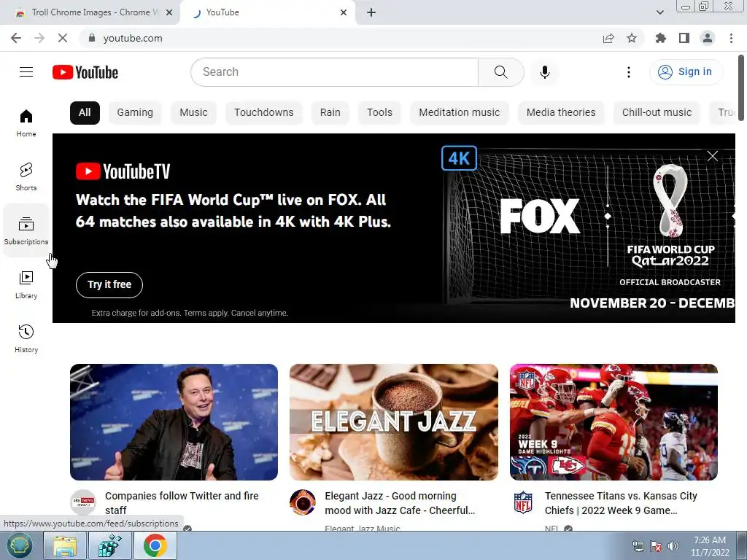Open Windows Start button
Image resolution: width=747 pixels, height=560 pixels.
click(19, 545)
